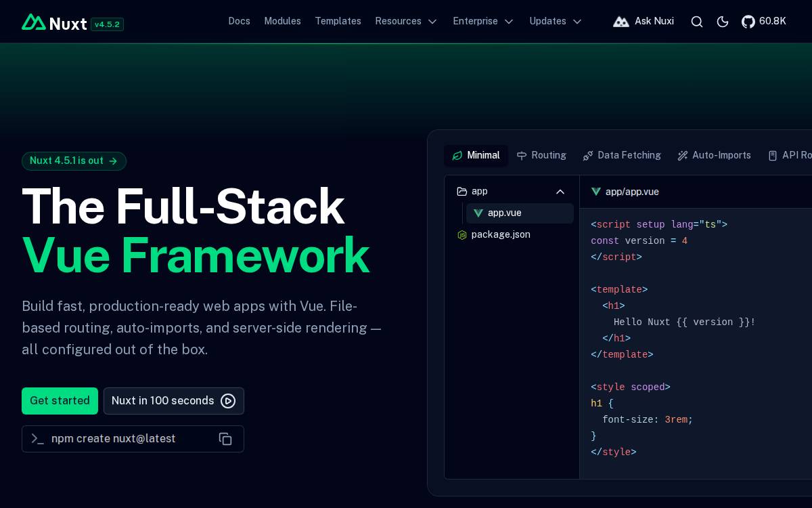Open the Nuxt 4.5.1 is out announcement
This screenshot has width=812, height=508.
[x=74, y=161]
